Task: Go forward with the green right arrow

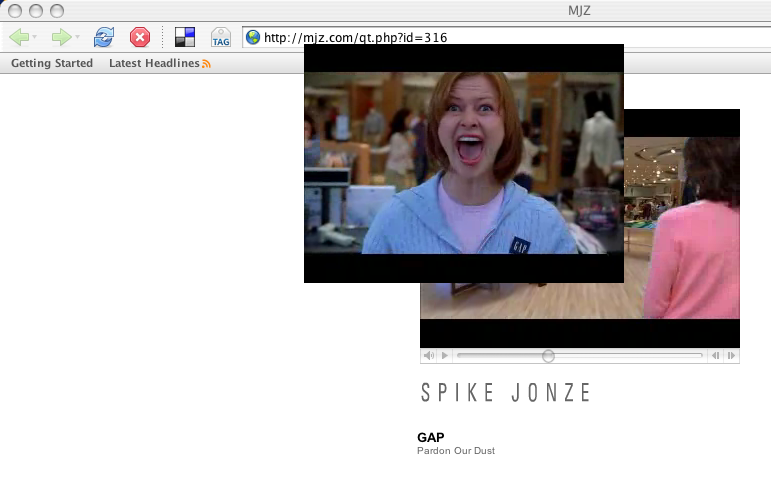Action: pyautogui.click(x=61, y=37)
